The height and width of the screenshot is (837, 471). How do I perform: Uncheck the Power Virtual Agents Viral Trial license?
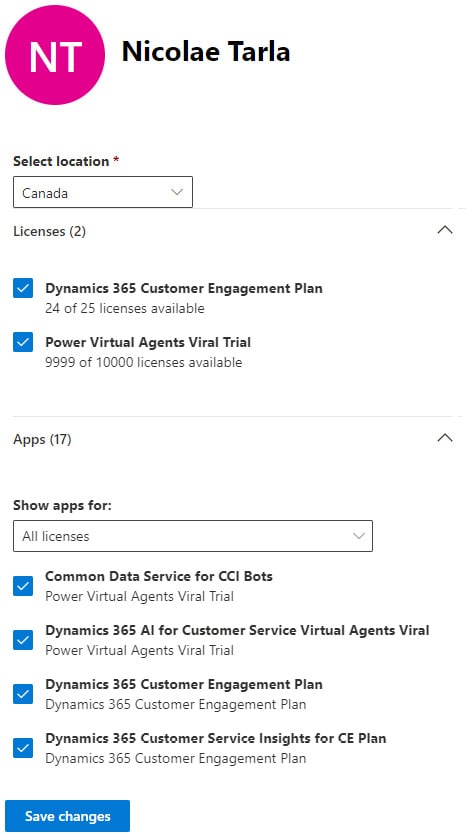pos(23,342)
